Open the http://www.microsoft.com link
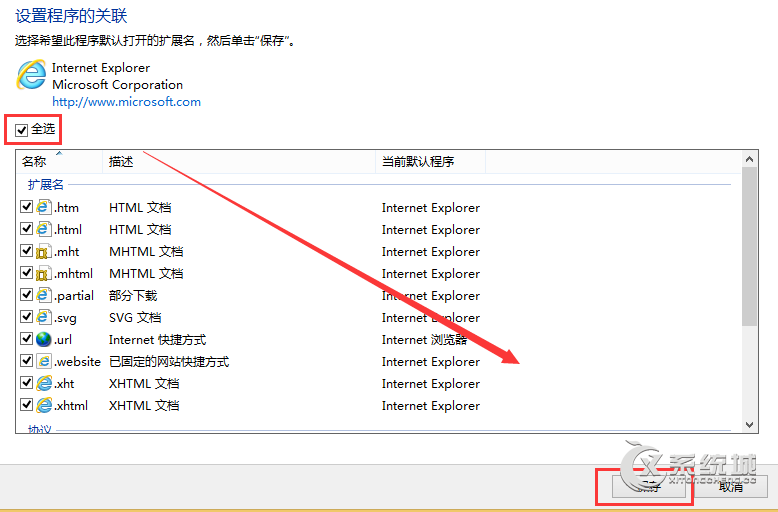 (127, 102)
